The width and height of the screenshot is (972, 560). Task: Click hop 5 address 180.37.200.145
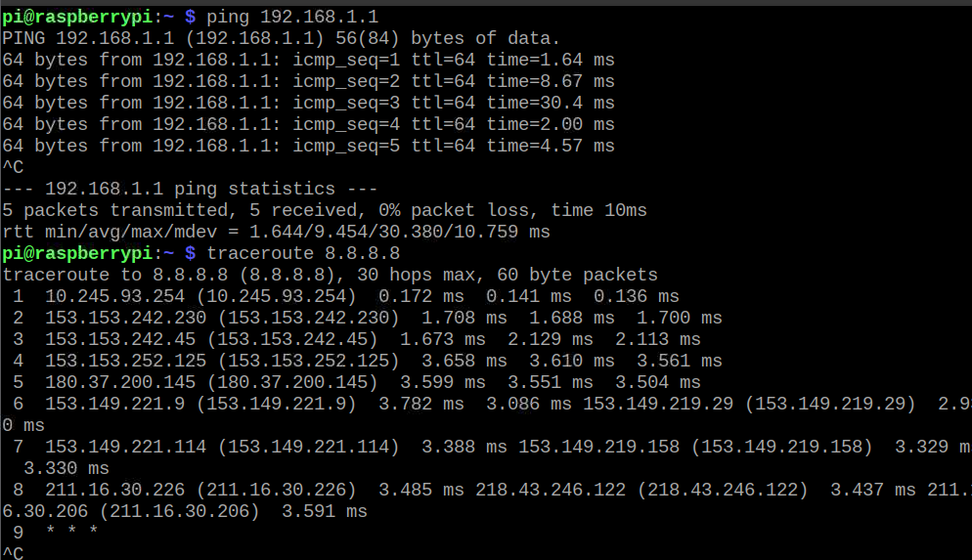point(119,382)
